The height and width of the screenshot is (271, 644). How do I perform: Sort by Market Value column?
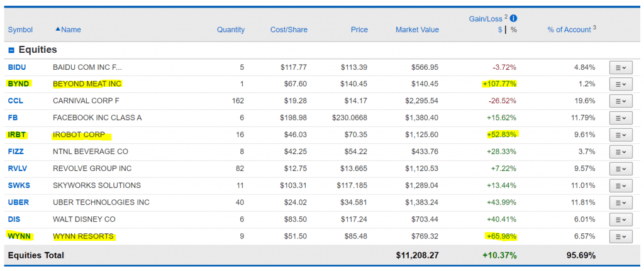(x=417, y=30)
